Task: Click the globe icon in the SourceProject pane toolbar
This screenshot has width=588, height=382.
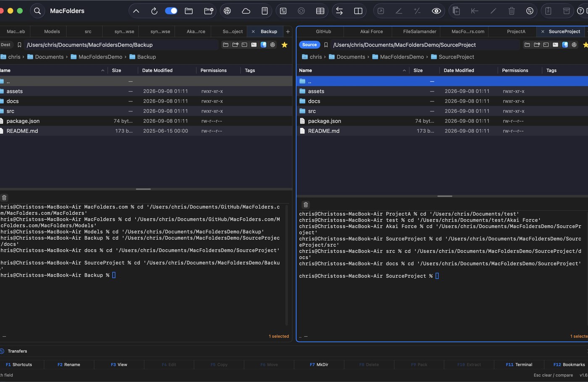Action: [x=574, y=45]
